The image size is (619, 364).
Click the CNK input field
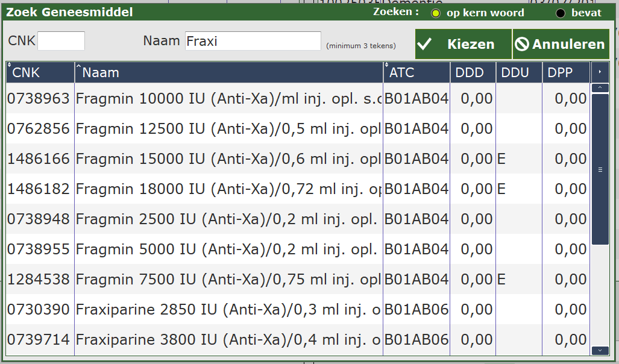coord(61,41)
